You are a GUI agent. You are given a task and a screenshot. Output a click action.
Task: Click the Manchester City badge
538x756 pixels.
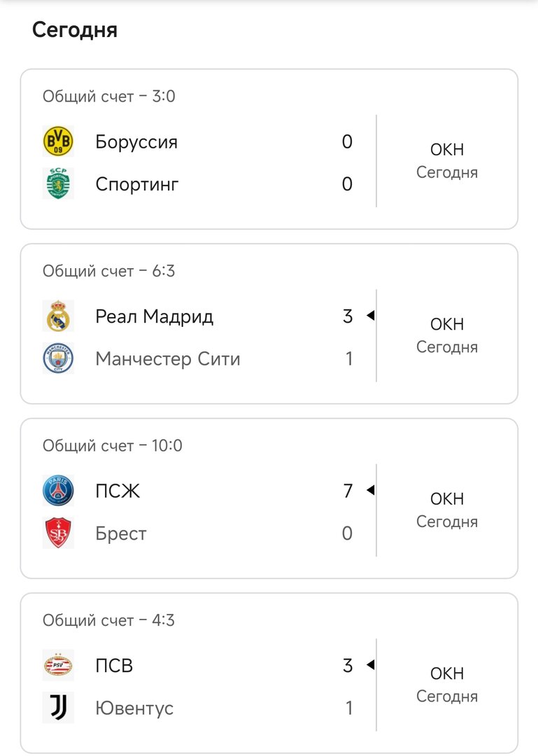57,359
